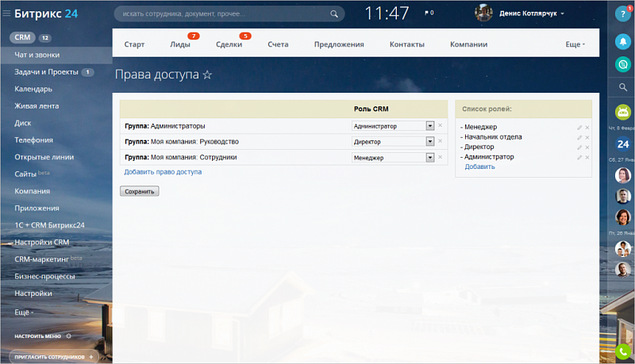Open role dropdown for Руководство group
Screen dimensions: 635x364
(x=430, y=142)
